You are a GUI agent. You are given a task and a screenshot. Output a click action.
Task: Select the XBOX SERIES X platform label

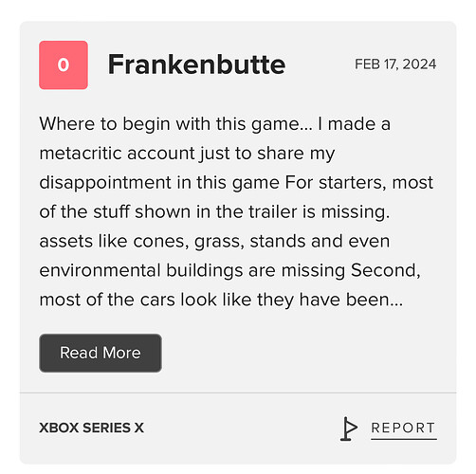(x=91, y=428)
